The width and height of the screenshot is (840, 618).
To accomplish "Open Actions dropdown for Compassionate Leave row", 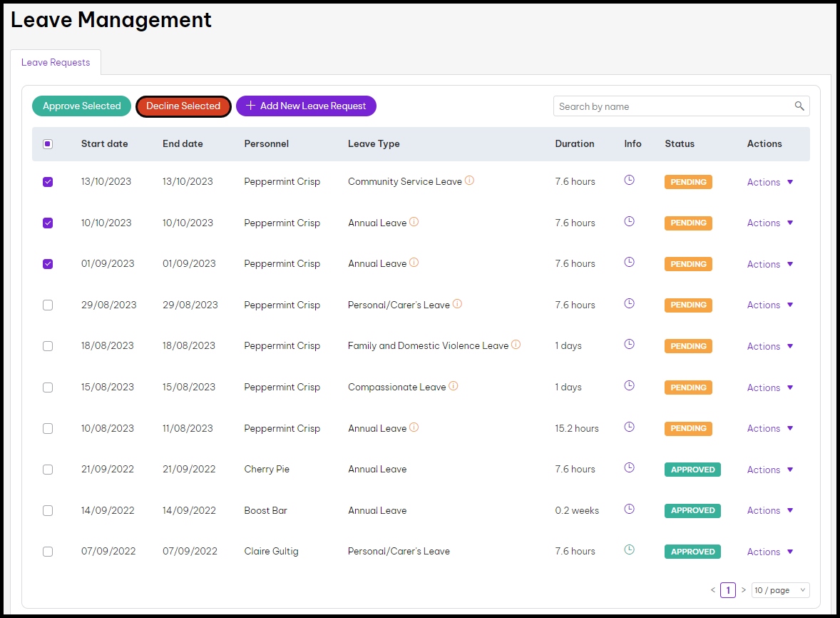I will (769, 387).
